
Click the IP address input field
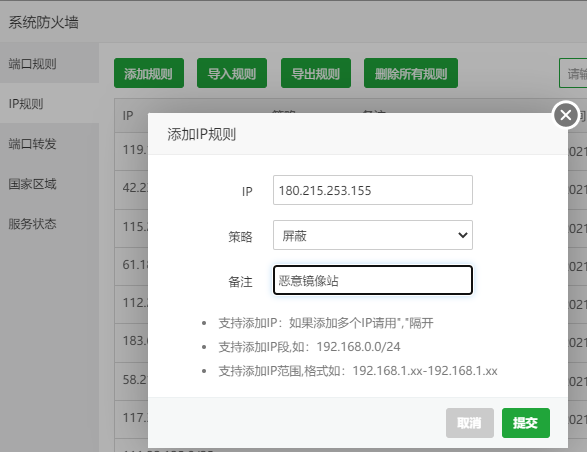click(x=373, y=190)
